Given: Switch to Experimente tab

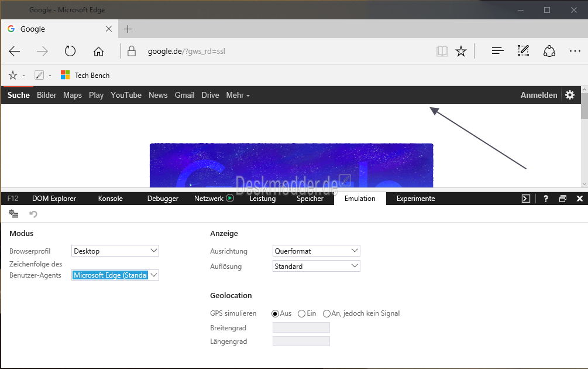Looking at the screenshot, I should coord(415,199).
